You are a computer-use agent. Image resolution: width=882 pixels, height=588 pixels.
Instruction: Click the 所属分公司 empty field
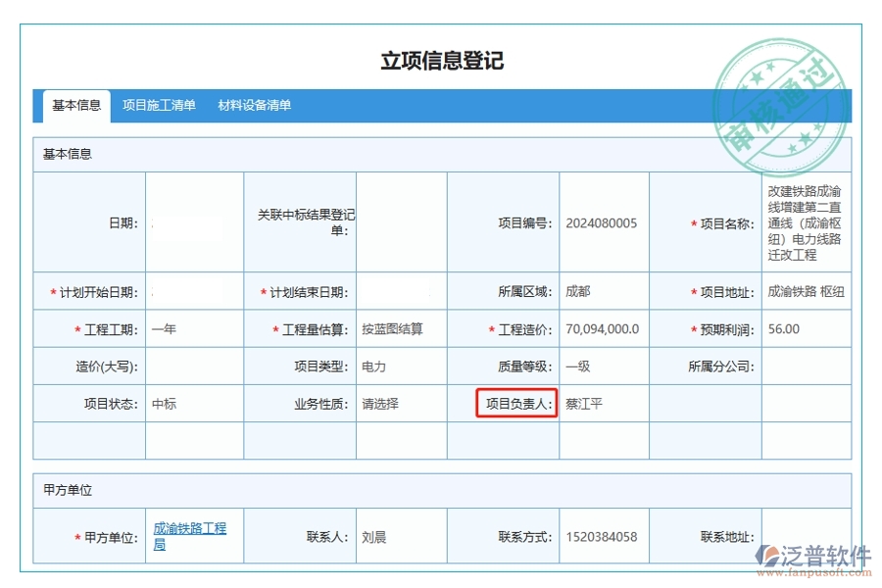pyautogui.click(x=810, y=367)
